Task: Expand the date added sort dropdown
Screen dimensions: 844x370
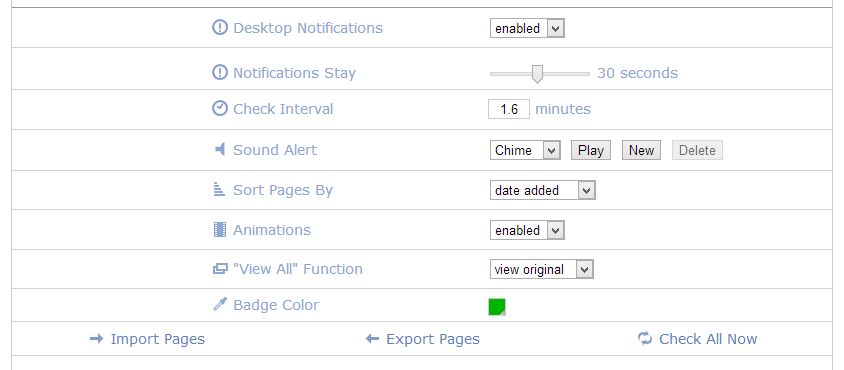Action: click(x=542, y=190)
